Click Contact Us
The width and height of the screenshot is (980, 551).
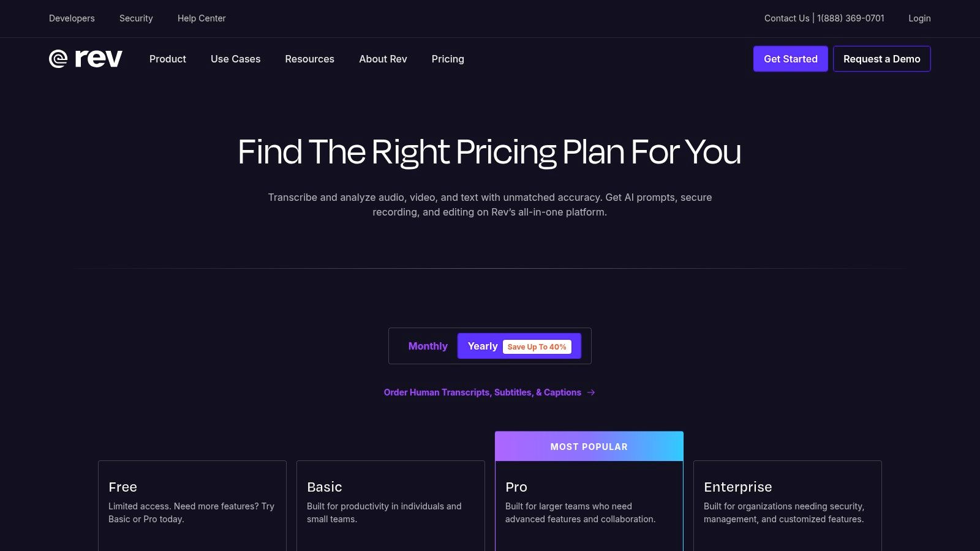click(x=786, y=18)
